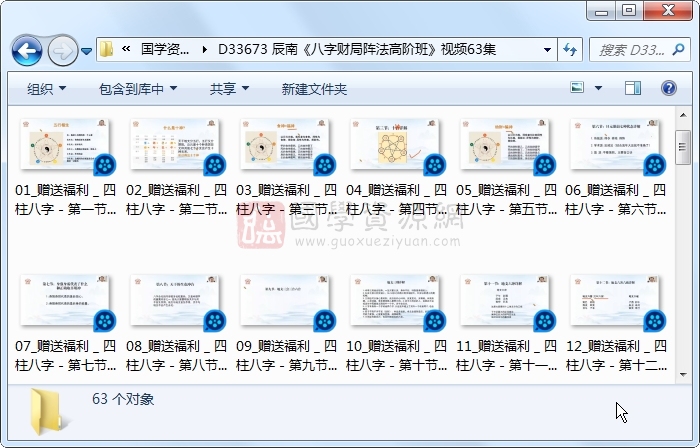Screen dimensions: 700x448
Task: Click the folder icon in address bar
Action: pos(106,49)
